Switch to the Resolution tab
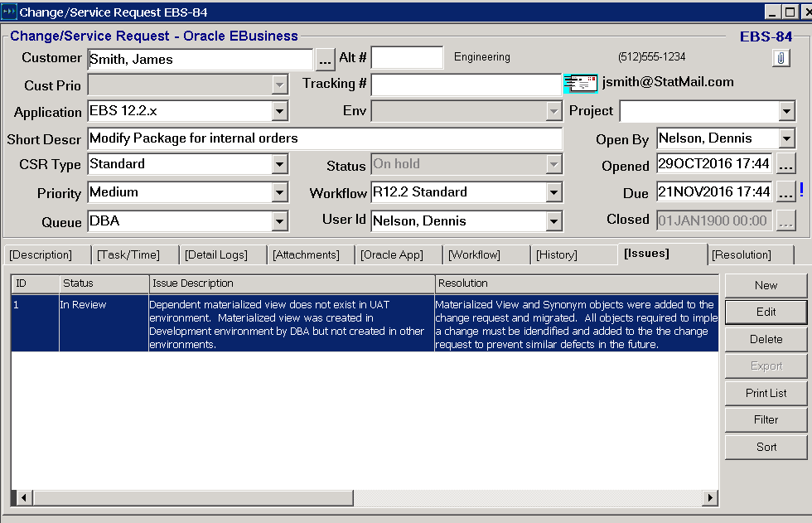 751,254
